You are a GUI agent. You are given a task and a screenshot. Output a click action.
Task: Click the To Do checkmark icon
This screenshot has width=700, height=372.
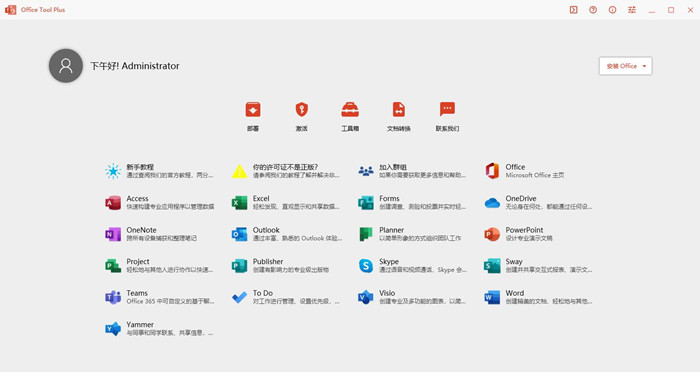(x=239, y=297)
